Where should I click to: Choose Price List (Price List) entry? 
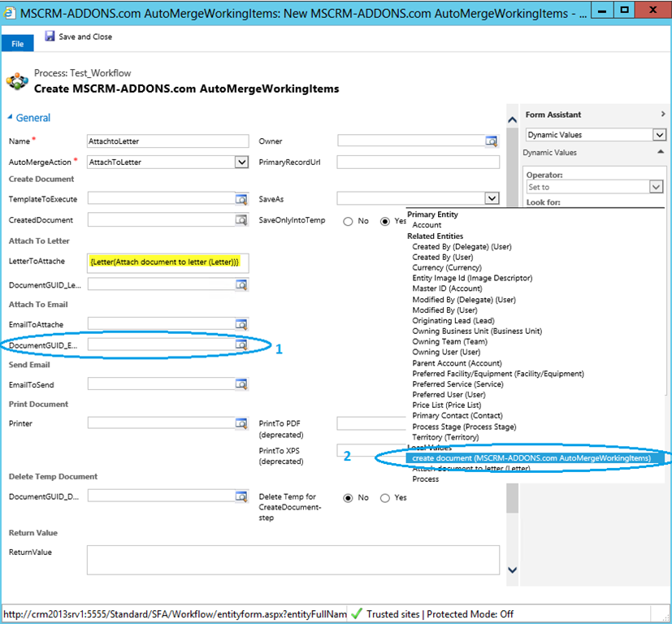(447, 405)
